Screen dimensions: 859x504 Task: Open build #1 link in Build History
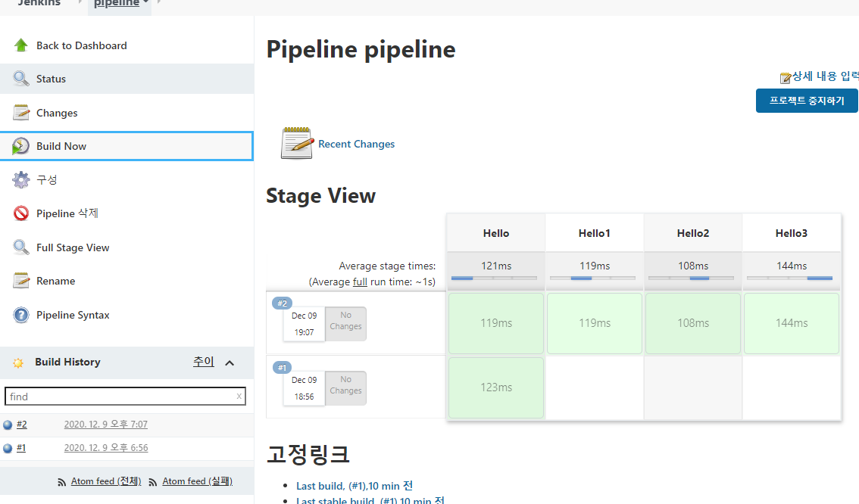20,448
